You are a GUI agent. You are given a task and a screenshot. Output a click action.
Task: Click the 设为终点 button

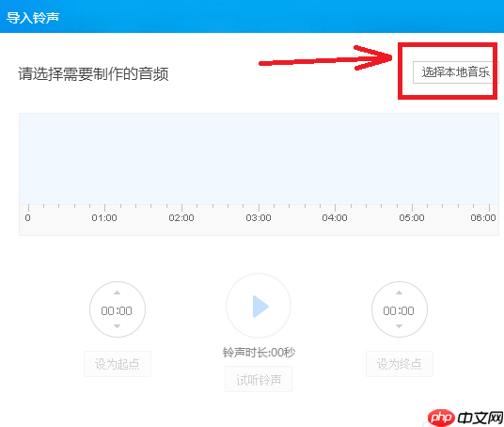click(x=400, y=364)
